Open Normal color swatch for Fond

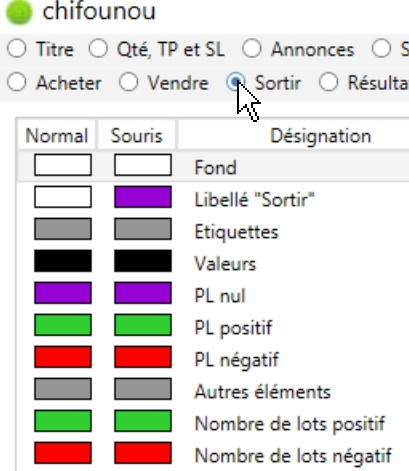point(63,165)
